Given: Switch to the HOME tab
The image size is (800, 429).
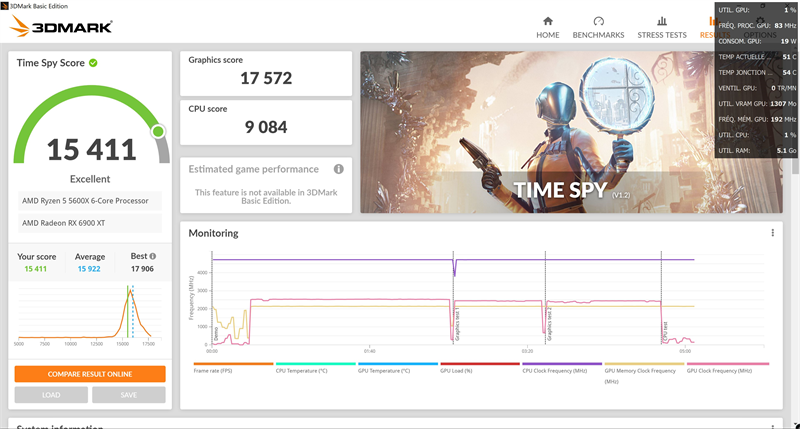Looking at the screenshot, I should tap(547, 35).
